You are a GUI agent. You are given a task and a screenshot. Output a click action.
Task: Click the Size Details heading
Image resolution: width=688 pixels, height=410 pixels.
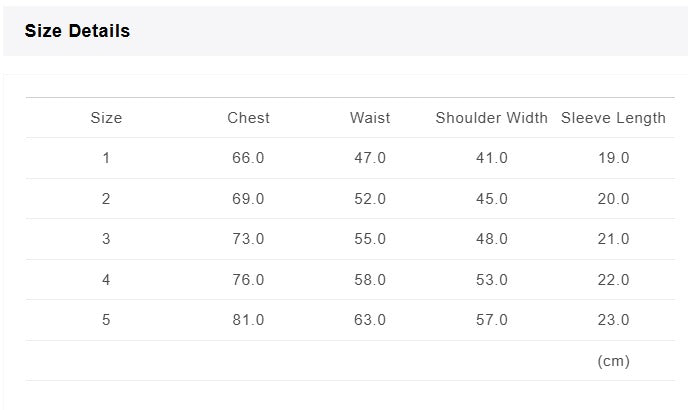77,31
